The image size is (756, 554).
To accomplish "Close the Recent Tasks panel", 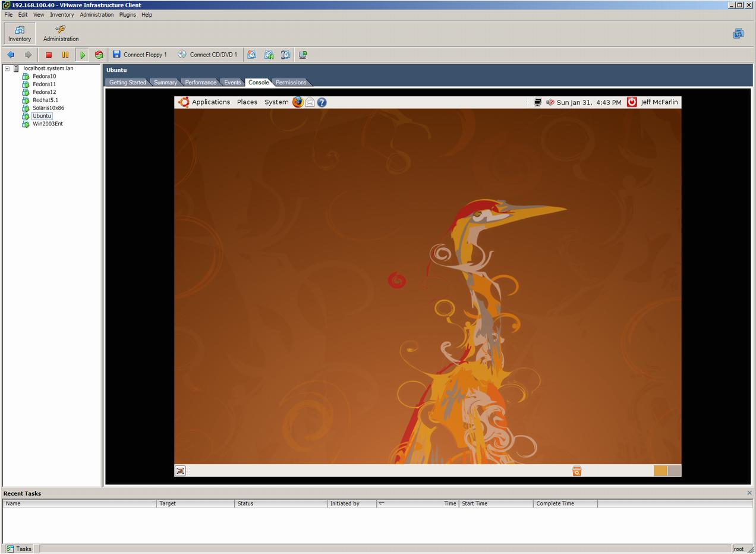I will tap(749, 493).
